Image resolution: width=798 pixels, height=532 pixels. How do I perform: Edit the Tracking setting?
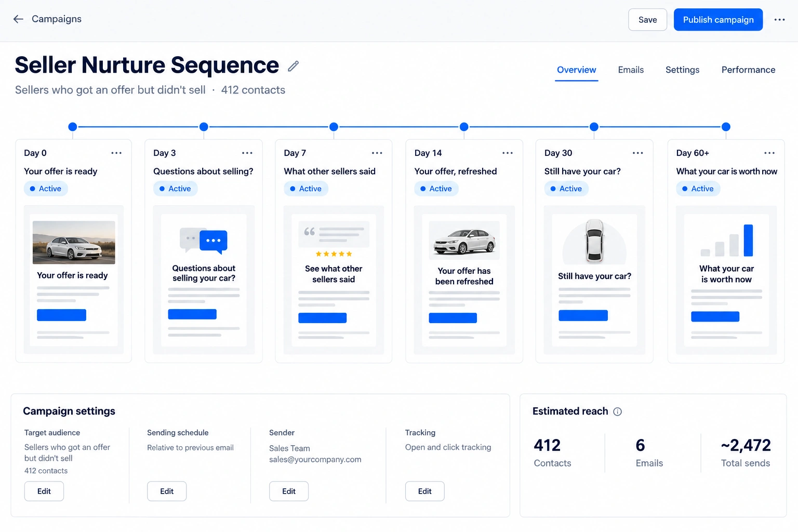(x=424, y=491)
